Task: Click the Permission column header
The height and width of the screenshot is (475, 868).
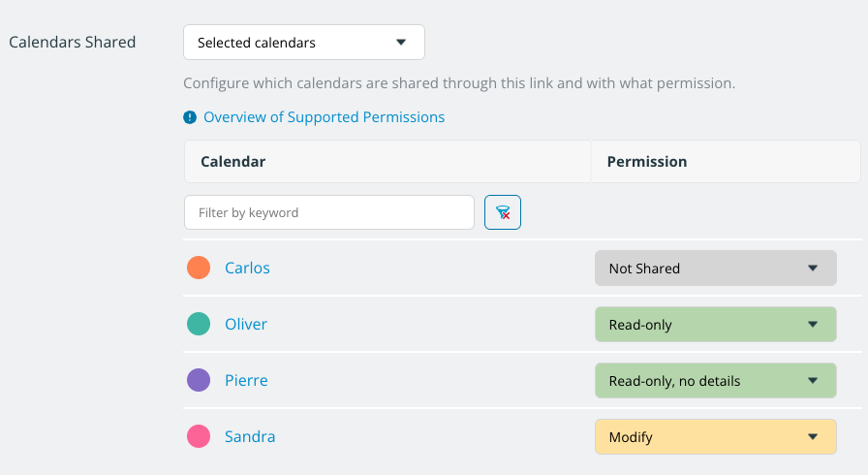Action: pos(726,162)
